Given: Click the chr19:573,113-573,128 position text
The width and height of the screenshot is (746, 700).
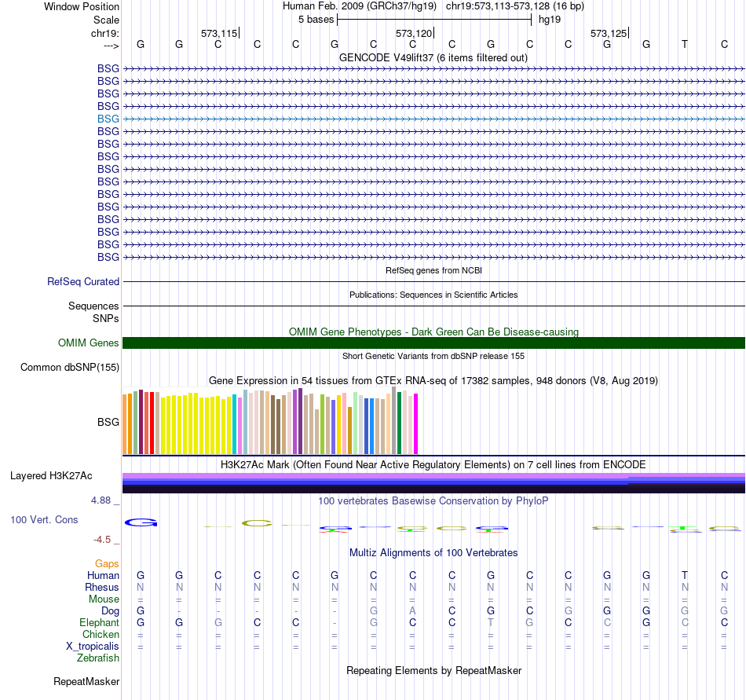Looking at the screenshot, I should tap(515, 6).
